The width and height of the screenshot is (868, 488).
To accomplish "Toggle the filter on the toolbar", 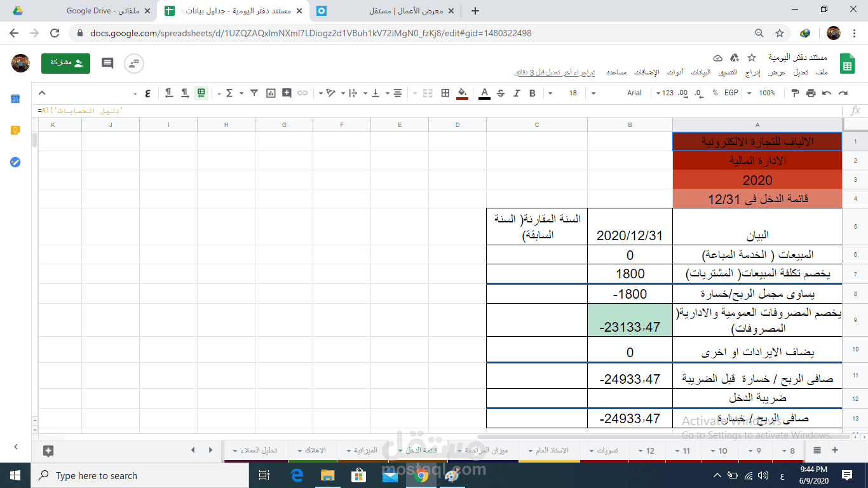I will (254, 93).
